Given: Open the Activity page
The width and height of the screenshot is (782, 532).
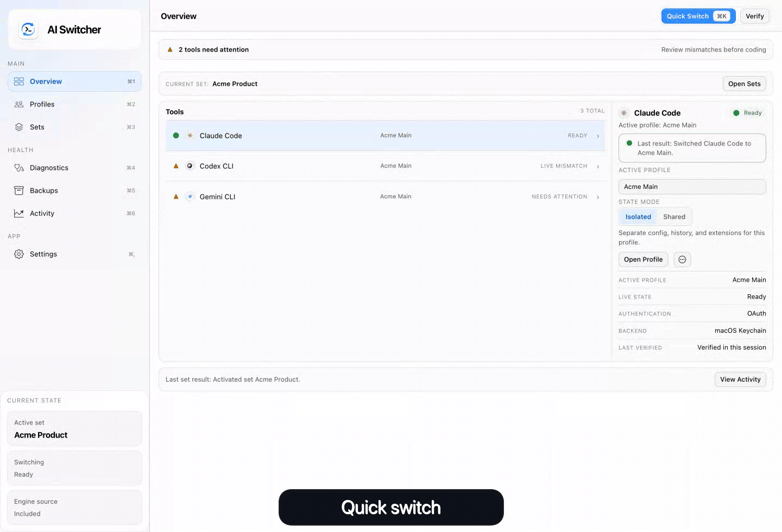Looking at the screenshot, I should click(74, 213).
